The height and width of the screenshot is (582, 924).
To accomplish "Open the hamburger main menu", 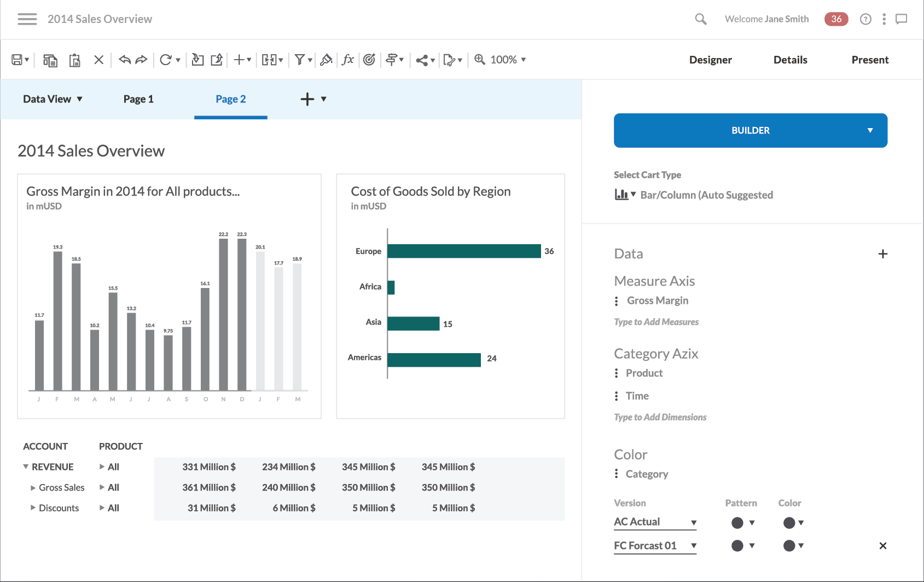I will 27,19.
